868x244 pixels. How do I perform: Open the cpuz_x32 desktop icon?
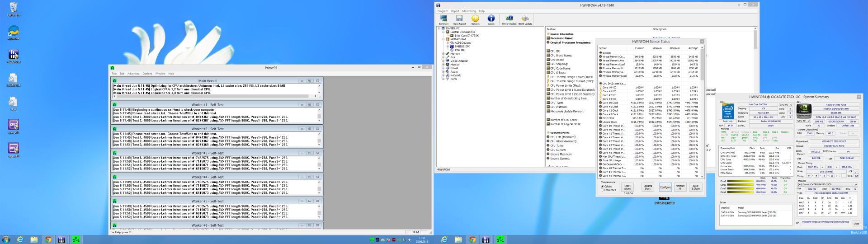[13, 127]
